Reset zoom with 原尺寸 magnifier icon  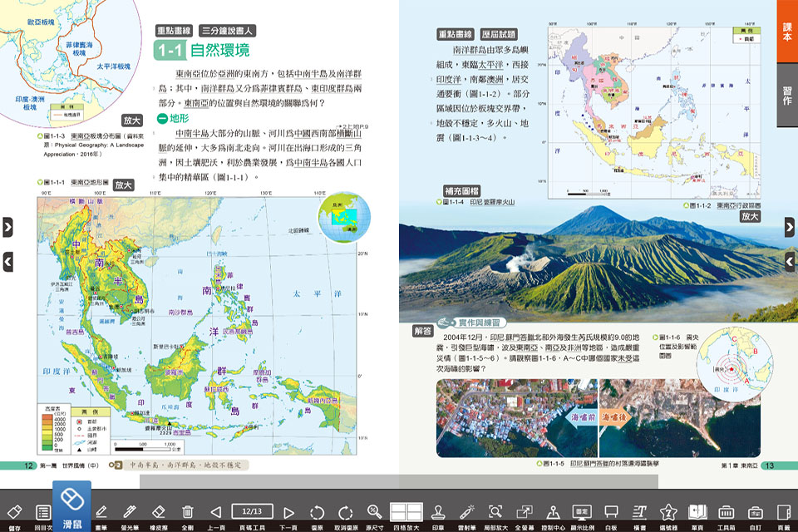coord(374,513)
